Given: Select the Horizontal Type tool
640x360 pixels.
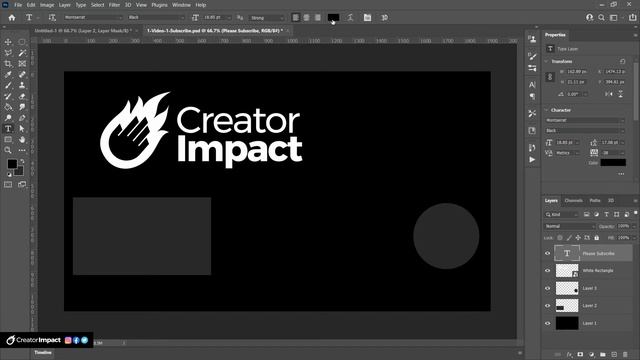Looking at the screenshot, I should (8, 129).
